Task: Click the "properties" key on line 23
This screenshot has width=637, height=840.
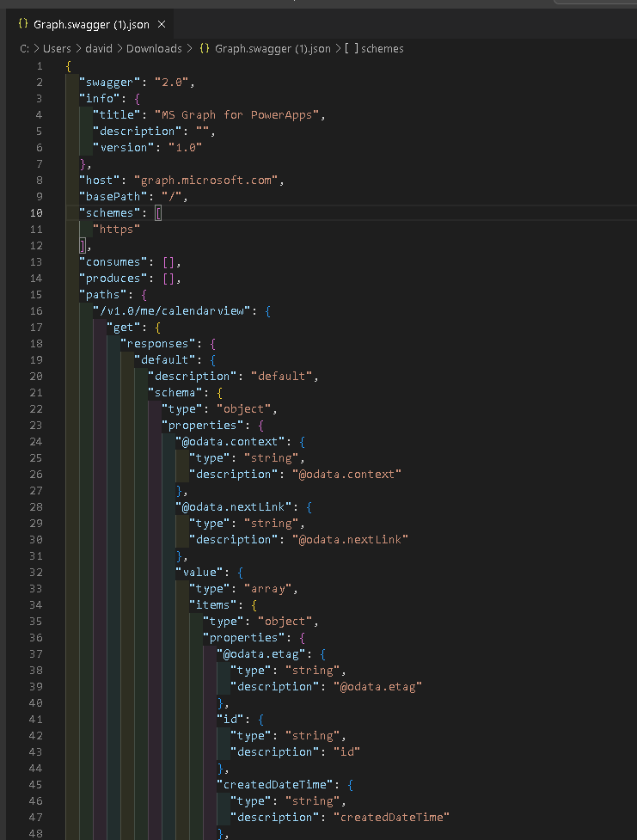Action: point(203,426)
